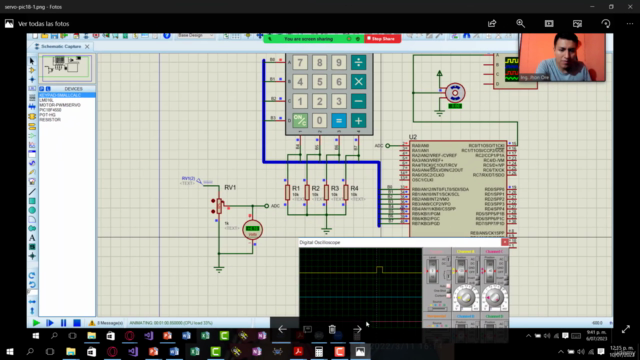Click the blue help icon in Proteus toolbar
640x360 pixels.
pos(167,36)
